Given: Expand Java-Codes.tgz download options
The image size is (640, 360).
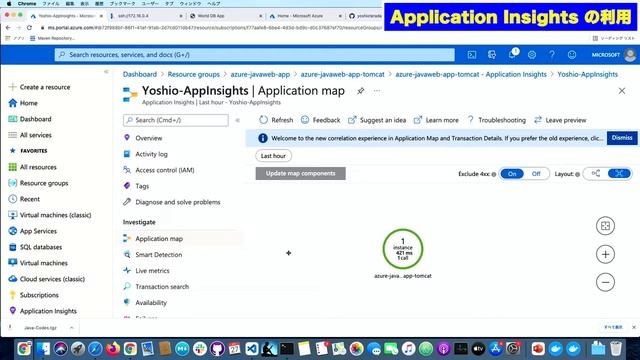Looking at the screenshot, I should (71, 327).
